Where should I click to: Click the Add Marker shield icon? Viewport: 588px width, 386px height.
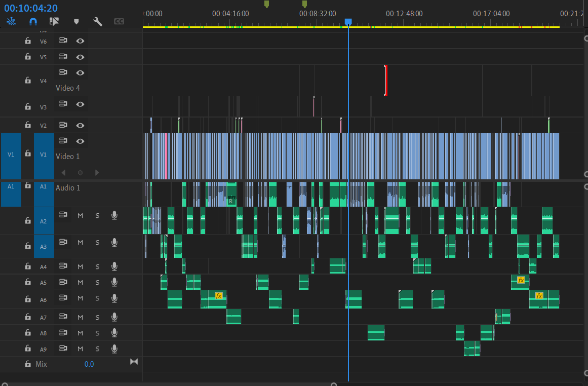click(76, 21)
